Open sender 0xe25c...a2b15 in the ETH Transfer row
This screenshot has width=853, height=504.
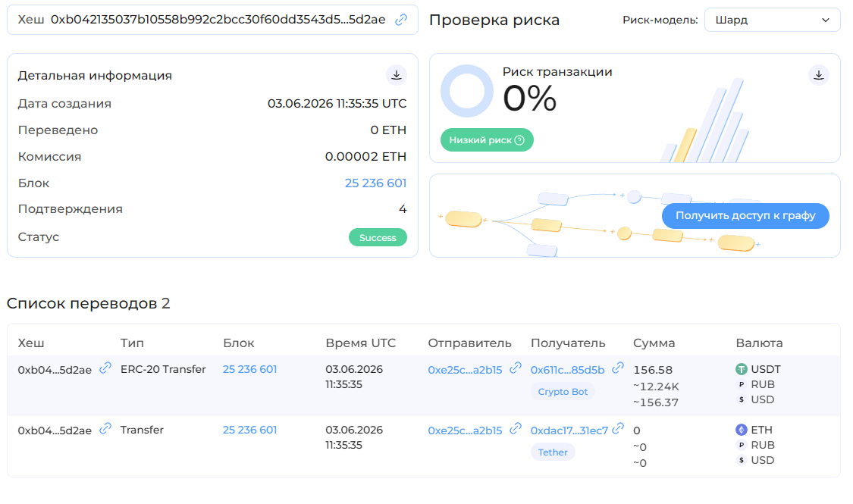(x=465, y=430)
